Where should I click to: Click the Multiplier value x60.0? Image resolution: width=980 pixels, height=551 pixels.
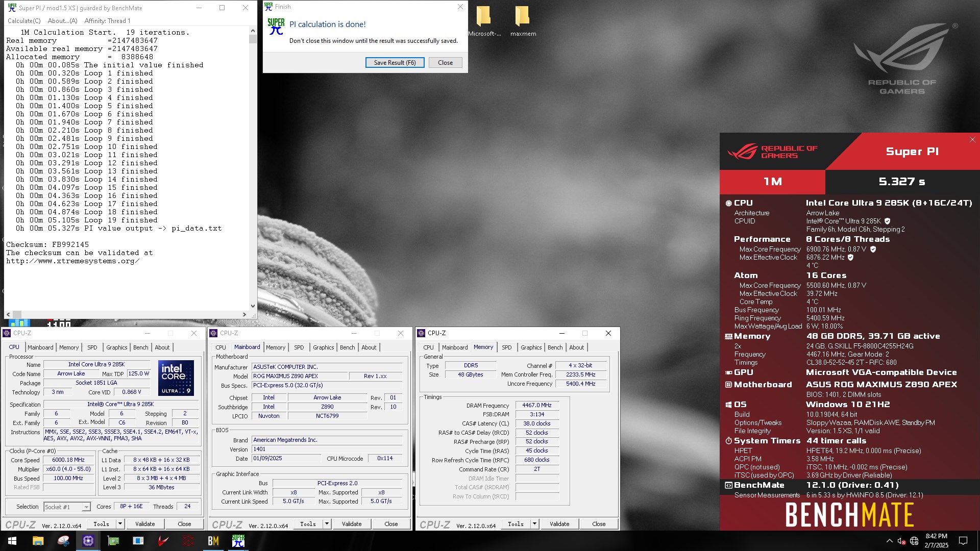(x=68, y=469)
